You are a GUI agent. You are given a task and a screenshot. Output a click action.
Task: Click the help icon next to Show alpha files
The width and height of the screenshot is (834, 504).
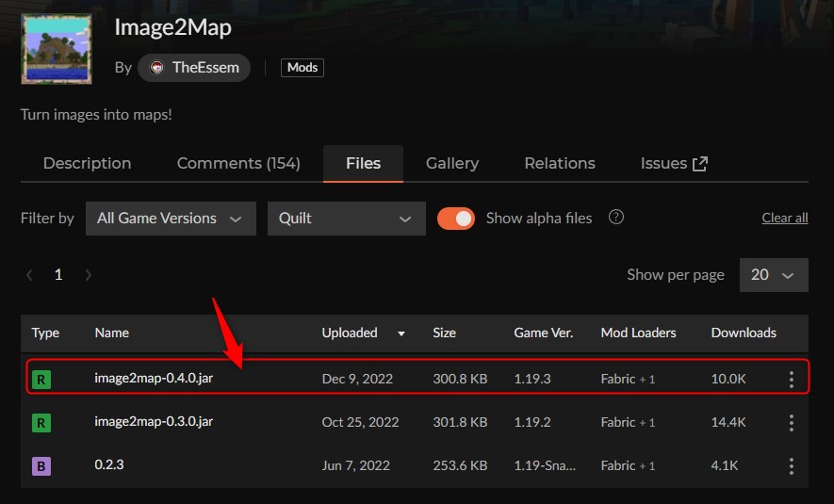pyautogui.click(x=616, y=218)
